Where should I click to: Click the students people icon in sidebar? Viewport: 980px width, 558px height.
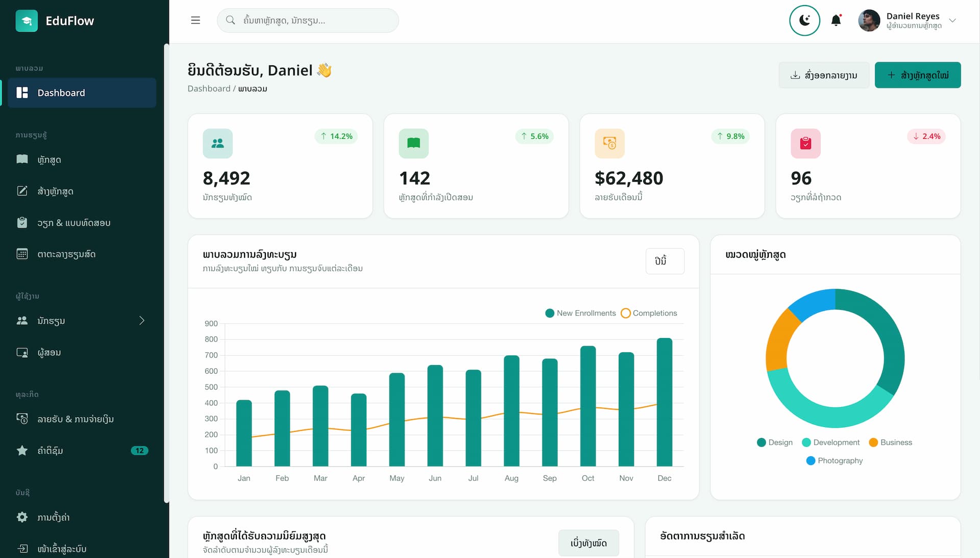coord(22,321)
